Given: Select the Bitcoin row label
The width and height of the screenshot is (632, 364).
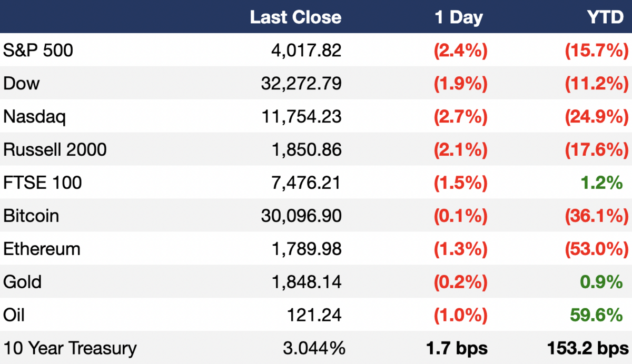Looking at the screenshot, I should coord(31,216).
